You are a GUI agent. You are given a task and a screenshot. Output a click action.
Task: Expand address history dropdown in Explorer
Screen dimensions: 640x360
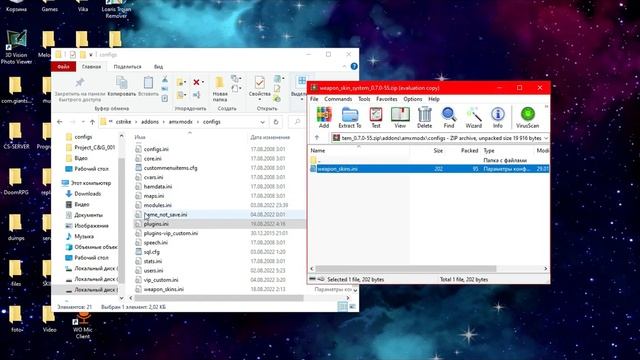(262, 122)
